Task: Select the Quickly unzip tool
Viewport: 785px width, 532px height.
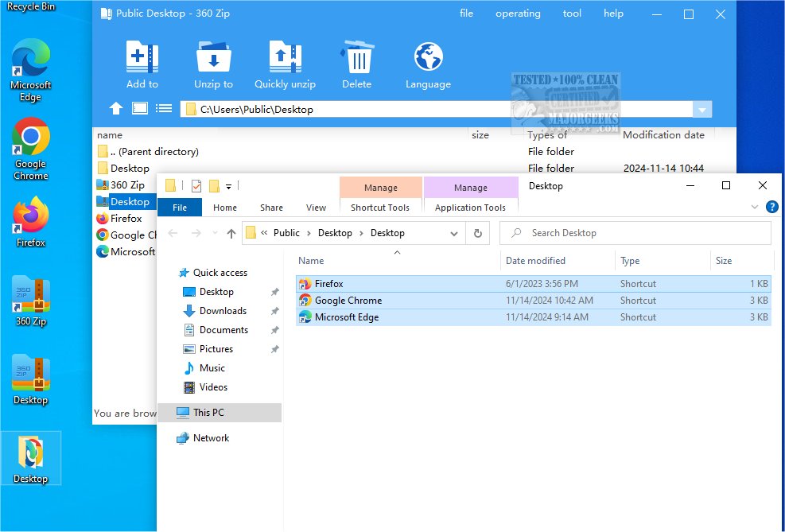Action: pyautogui.click(x=285, y=59)
